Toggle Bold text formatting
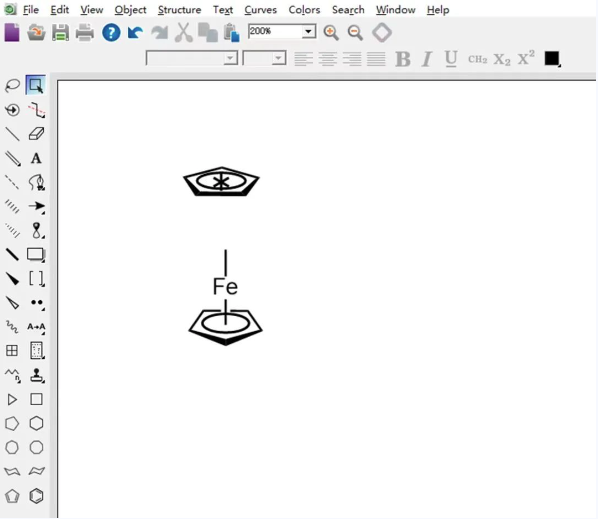 pos(403,59)
